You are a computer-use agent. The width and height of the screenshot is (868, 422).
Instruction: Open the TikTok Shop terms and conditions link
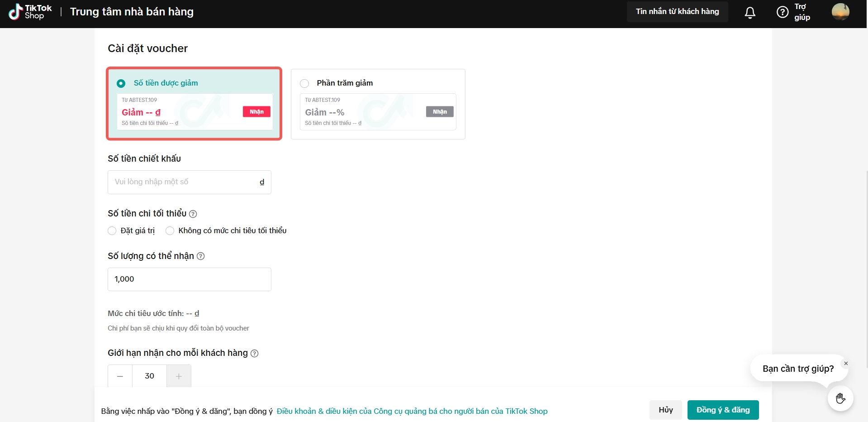[412, 411]
